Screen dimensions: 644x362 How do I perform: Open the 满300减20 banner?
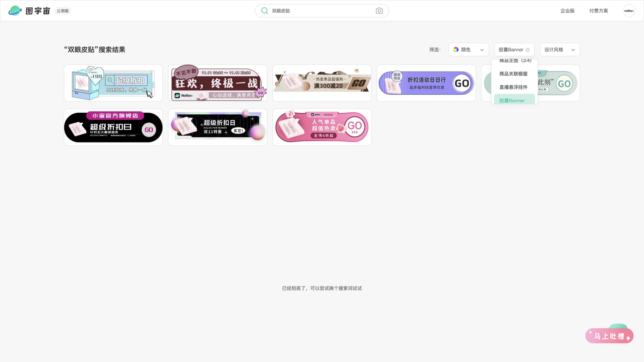pyautogui.click(x=322, y=83)
